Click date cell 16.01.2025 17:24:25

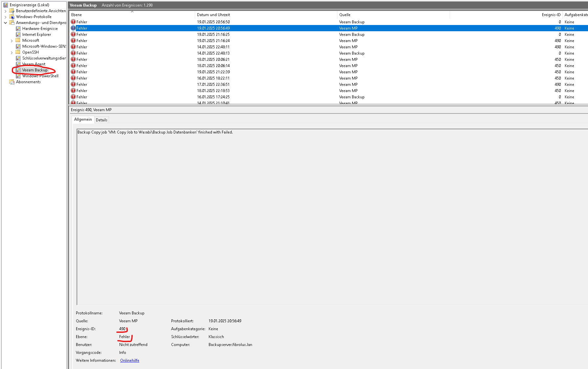[214, 97]
